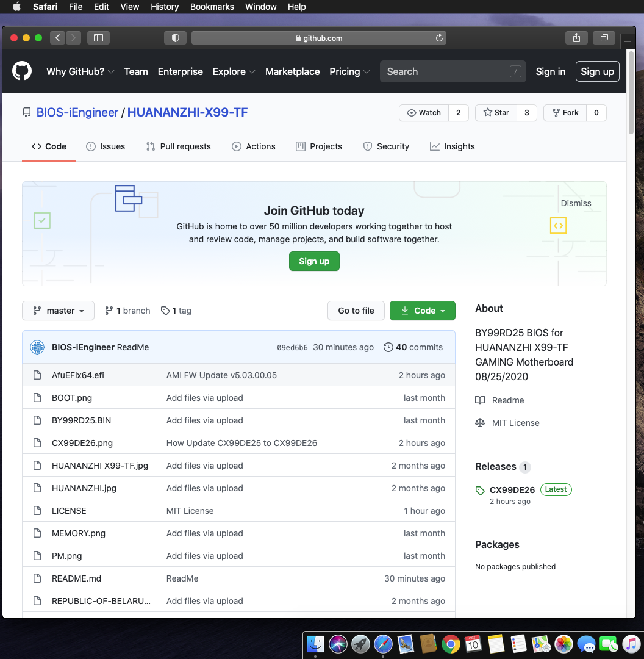Click the file icon beside AfuEFIx64.efi
This screenshot has width=644, height=659.
point(37,375)
